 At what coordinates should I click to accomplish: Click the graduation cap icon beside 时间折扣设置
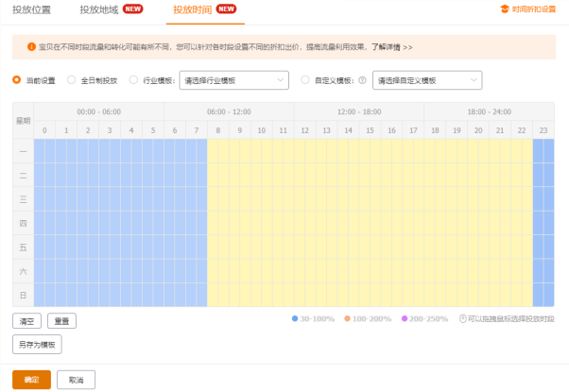[x=505, y=9]
